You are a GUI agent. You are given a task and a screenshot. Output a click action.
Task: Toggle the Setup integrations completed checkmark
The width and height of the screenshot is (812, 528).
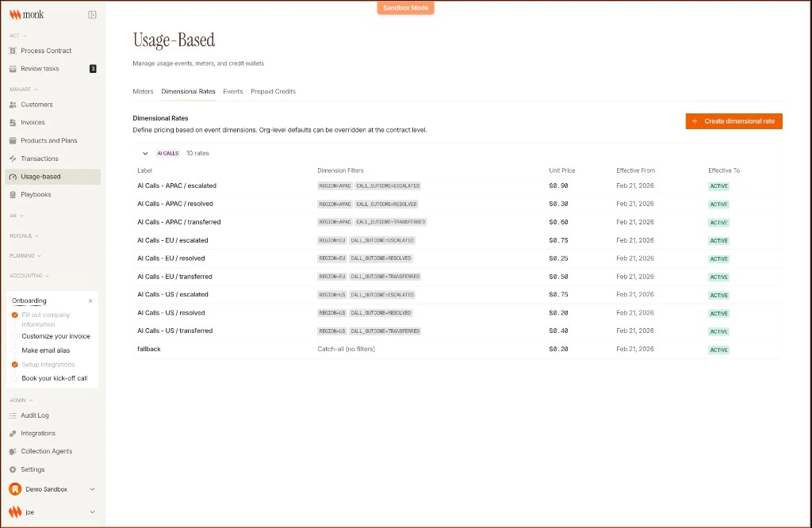click(x=15, y=365)
